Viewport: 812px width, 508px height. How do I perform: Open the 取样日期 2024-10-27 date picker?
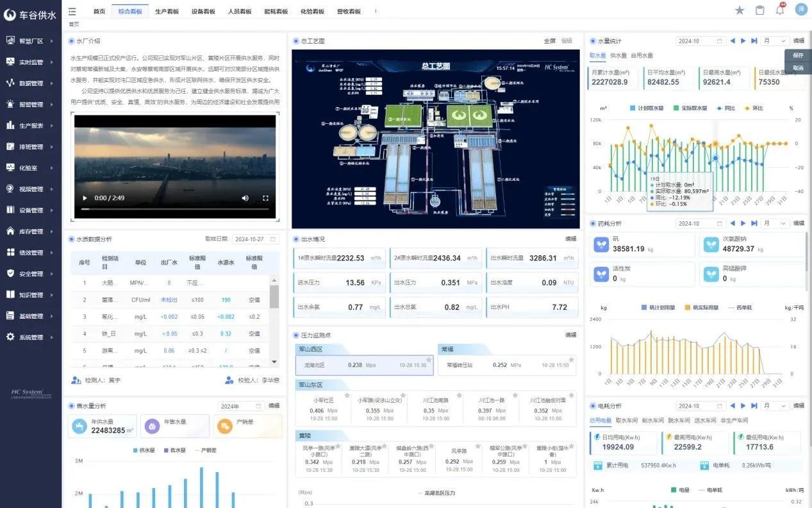click(256, 239)
